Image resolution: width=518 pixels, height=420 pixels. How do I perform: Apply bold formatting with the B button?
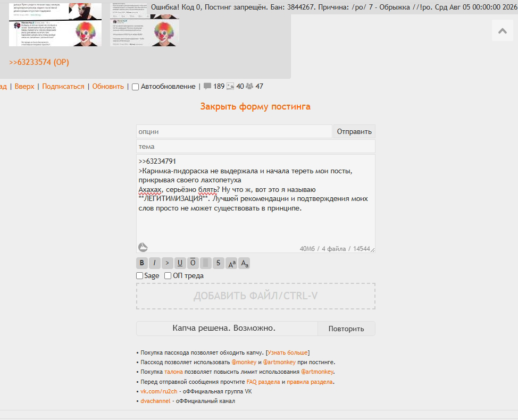(141, 263)
